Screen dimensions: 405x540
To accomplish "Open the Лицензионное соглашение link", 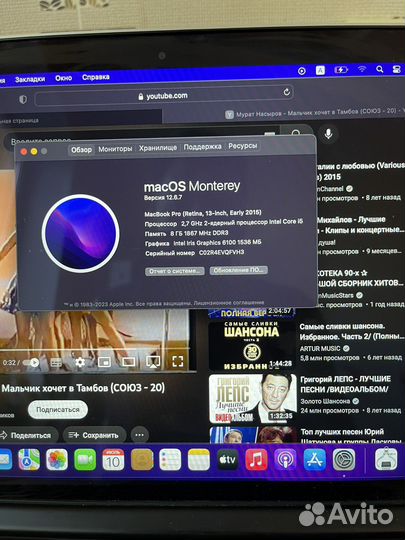I will (229, 303).
